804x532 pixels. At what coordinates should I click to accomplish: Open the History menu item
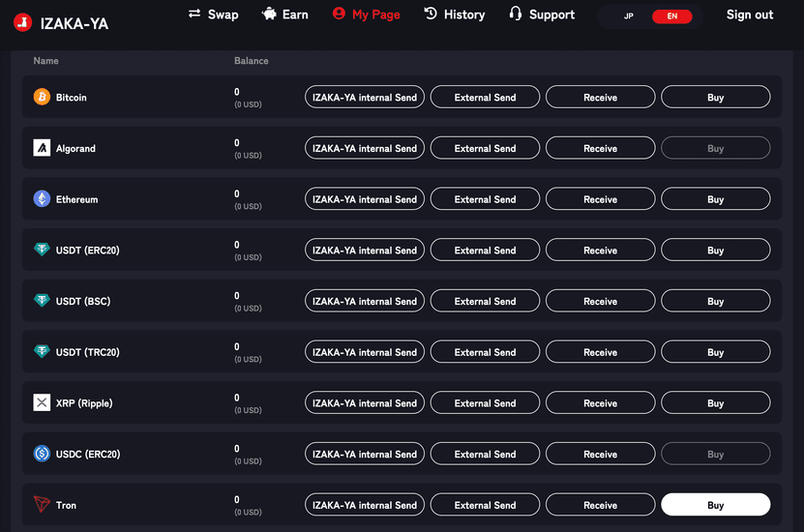click(x=455, y=15)
